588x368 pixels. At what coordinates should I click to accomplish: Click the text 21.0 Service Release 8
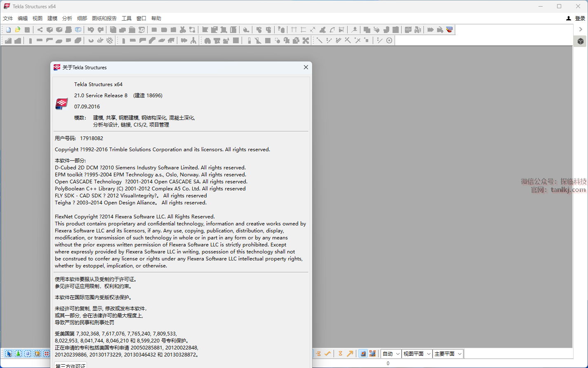[101, 96]
